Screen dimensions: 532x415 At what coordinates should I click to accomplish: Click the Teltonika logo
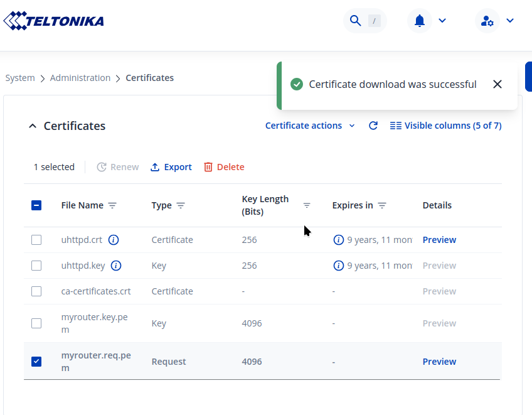tap(54, 21)
